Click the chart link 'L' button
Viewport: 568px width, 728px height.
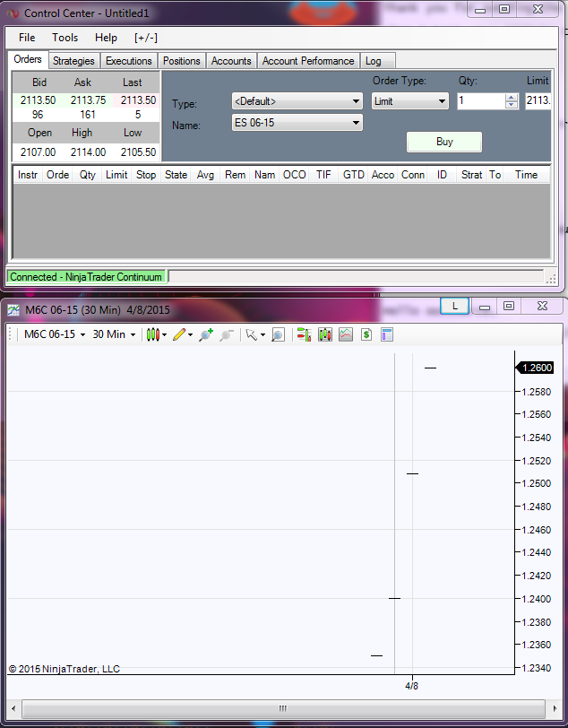pyautogui.click(x=455, y=306)
